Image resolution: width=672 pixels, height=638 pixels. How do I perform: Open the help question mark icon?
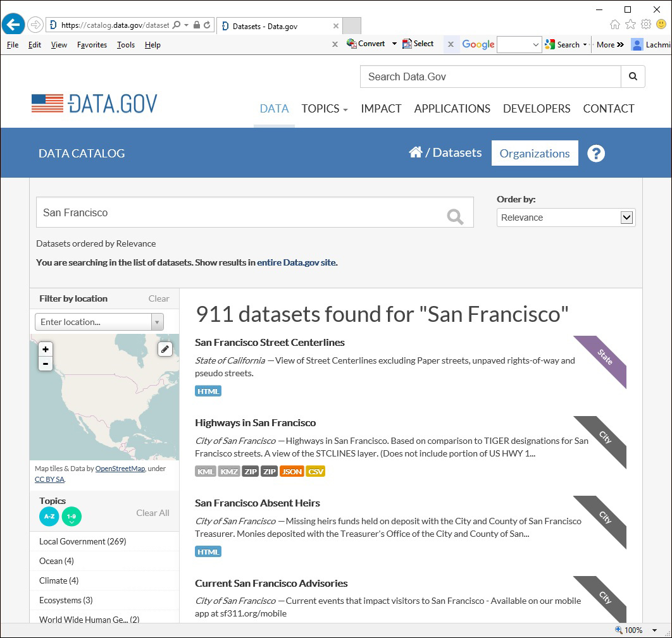[595, 153]
